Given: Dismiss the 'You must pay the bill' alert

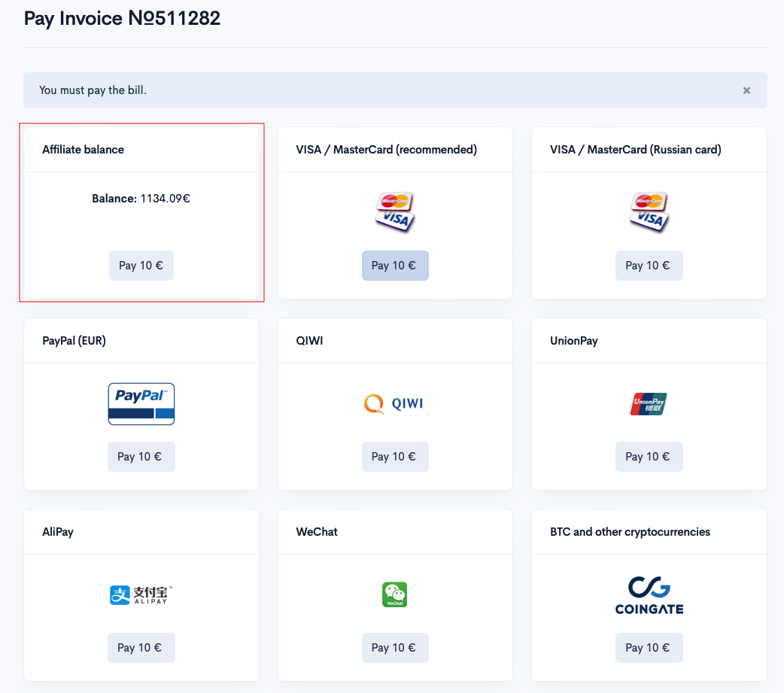Looking at the screenshot, I should point(746,90).
